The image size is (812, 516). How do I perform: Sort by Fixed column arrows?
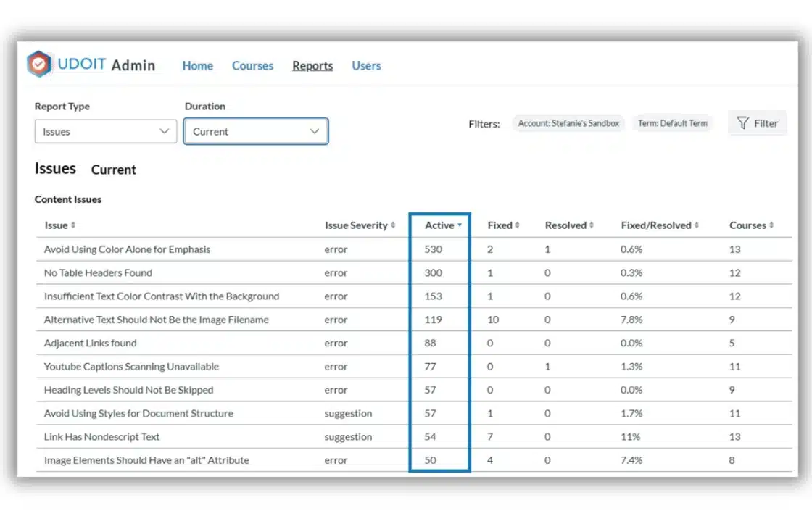[x=517, y=226]
